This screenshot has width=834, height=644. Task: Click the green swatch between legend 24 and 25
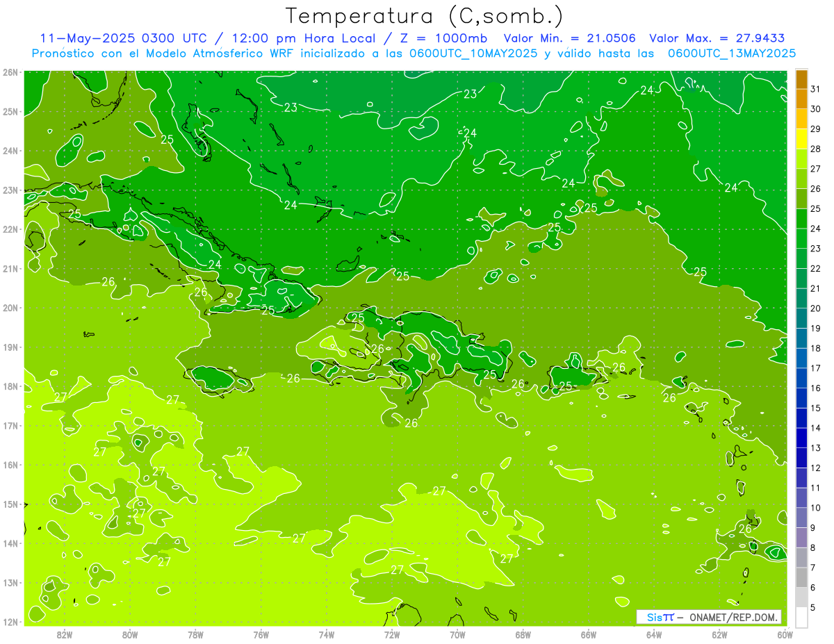coord(801,219)
